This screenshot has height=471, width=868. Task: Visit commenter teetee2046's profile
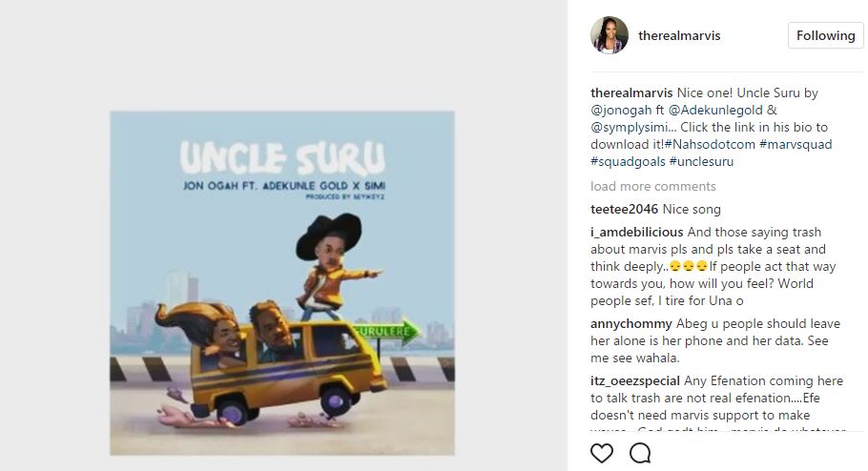pyautogui.click(x=625, y=209)
